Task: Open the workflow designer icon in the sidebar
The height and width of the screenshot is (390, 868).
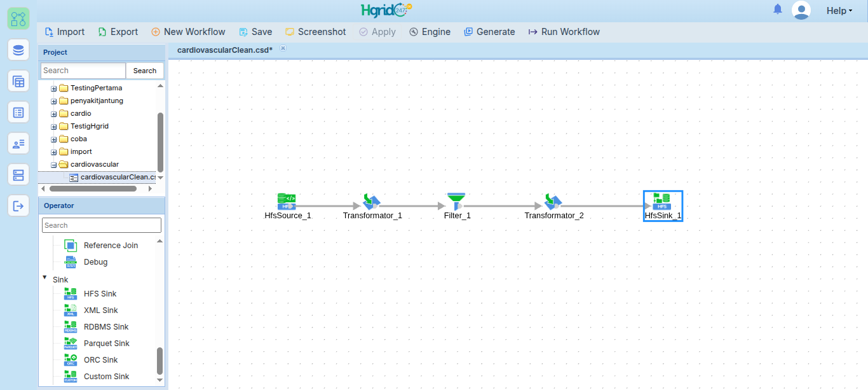Action: click(18, 18)
